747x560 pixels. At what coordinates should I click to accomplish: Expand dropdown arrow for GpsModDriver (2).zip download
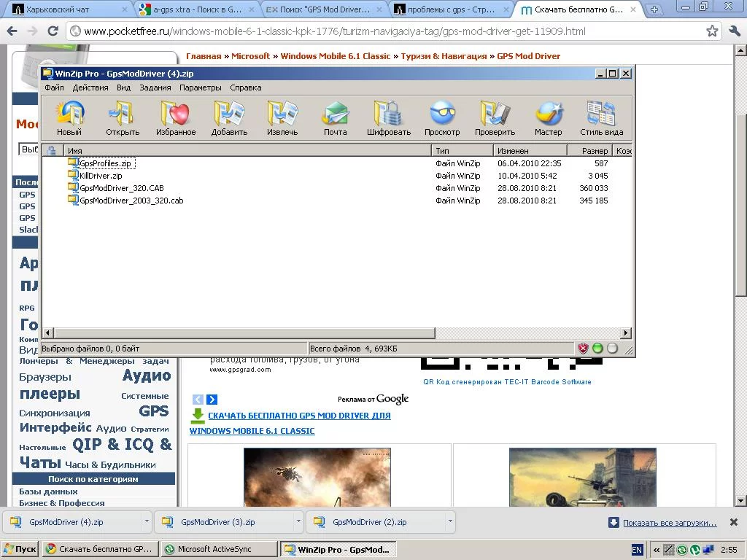coord(449,521)
